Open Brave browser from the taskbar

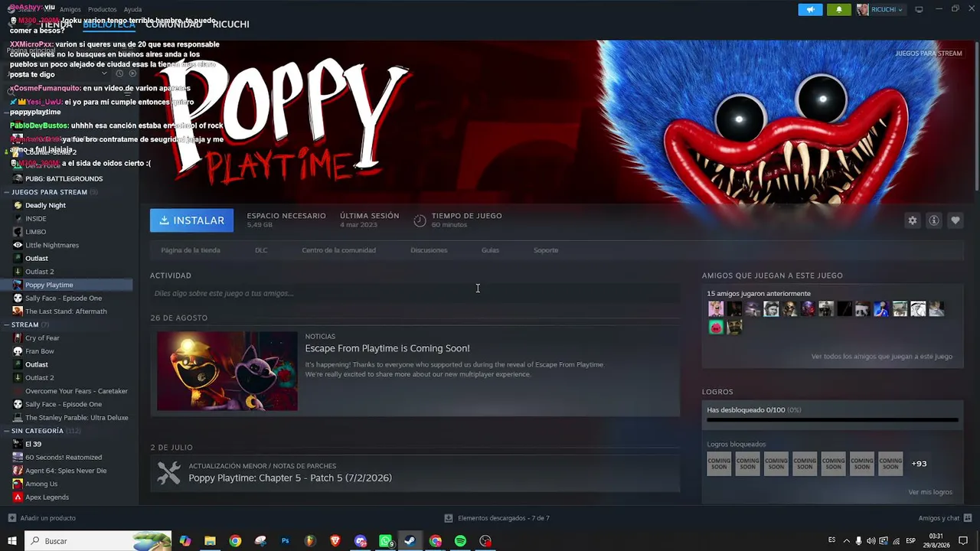(335, 541)
